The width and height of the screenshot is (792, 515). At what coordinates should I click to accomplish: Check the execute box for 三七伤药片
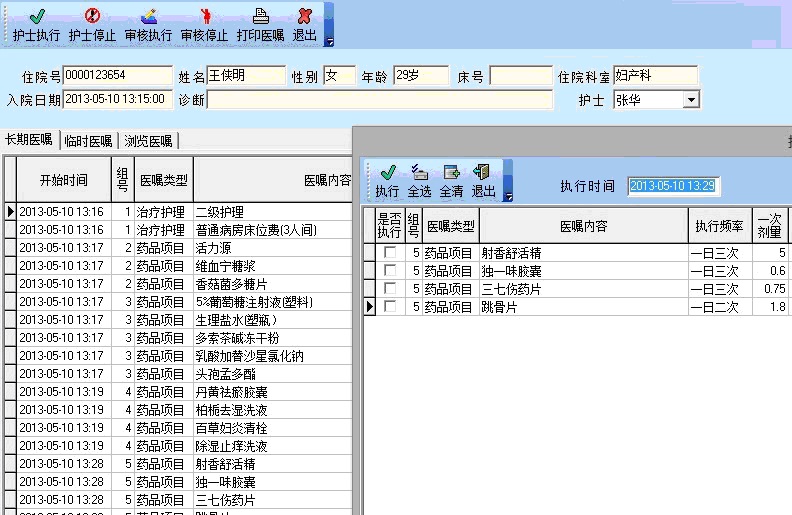pyautogui.click(x=390, y=288)
